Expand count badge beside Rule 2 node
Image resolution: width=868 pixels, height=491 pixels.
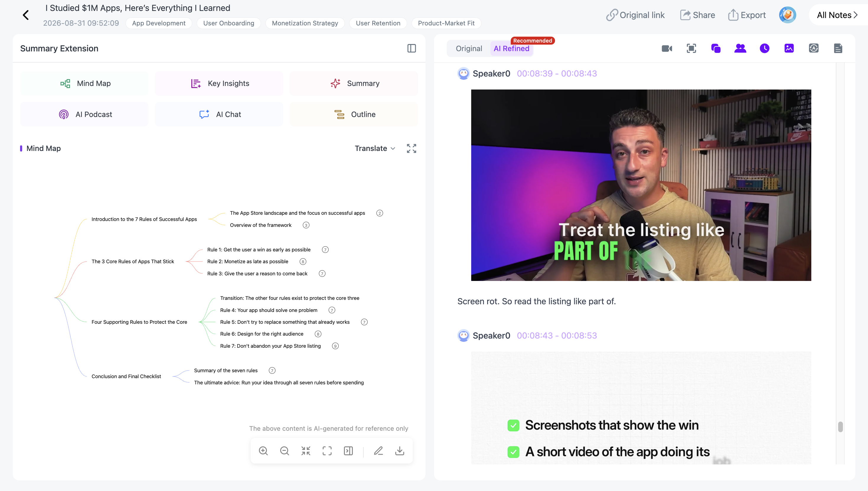(303, 262)
